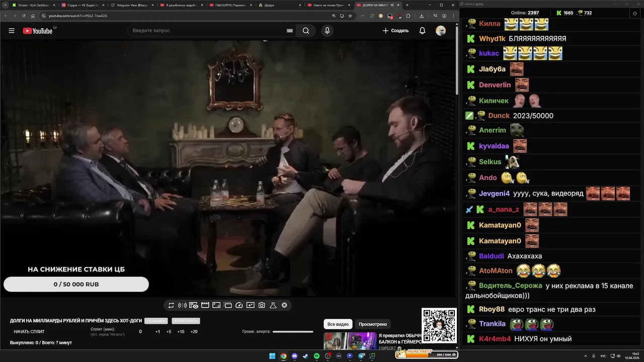Open settings gear in the chat window
Screen dimensions: 644x362
pyautogui.click(x=635, y=13)
